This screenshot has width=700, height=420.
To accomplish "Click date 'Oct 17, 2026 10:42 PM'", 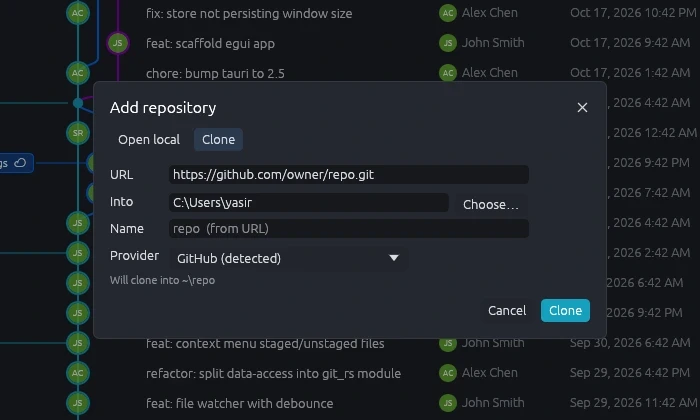I will pyautogui.click(x=633, y=13).
